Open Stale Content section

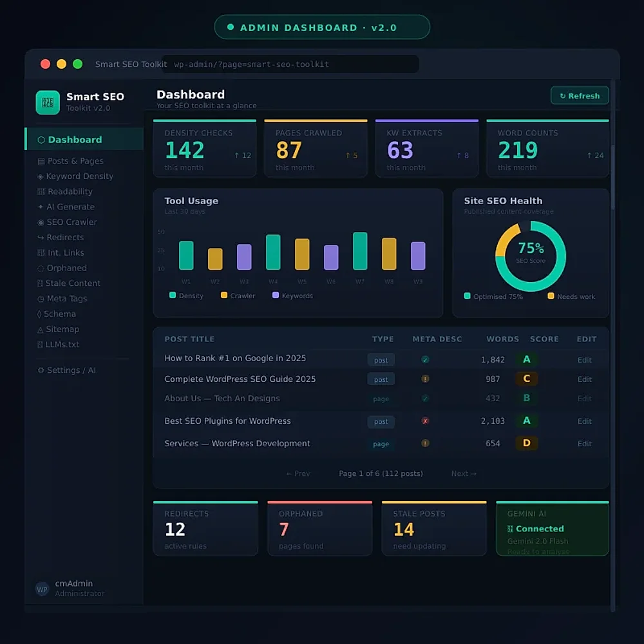point(69,283)
